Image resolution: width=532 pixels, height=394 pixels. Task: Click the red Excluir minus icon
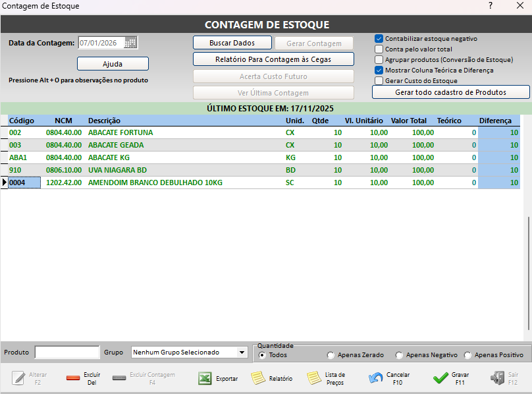pyautogui.click(x=73, y=379)
